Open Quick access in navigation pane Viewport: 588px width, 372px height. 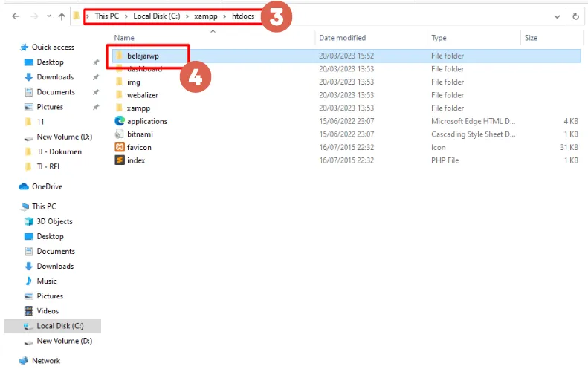(53, 48)
